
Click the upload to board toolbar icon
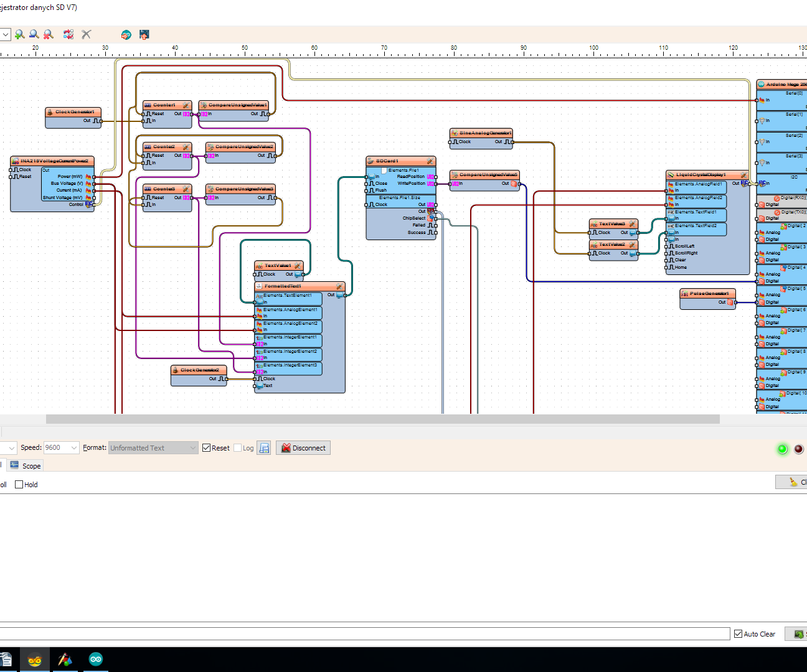point(144,34)
